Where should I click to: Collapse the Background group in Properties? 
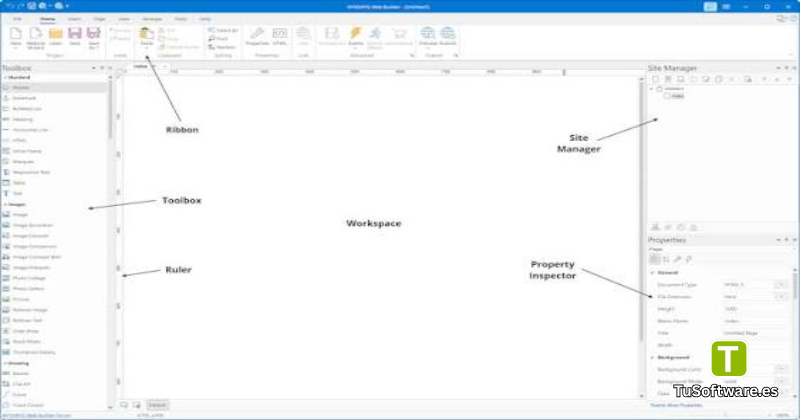tap(653, 358)
